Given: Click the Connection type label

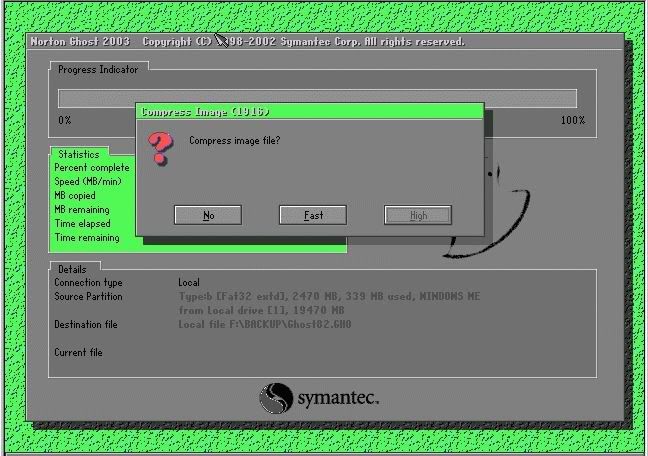Looking at the screenshot, I should (x=88, y=282).
